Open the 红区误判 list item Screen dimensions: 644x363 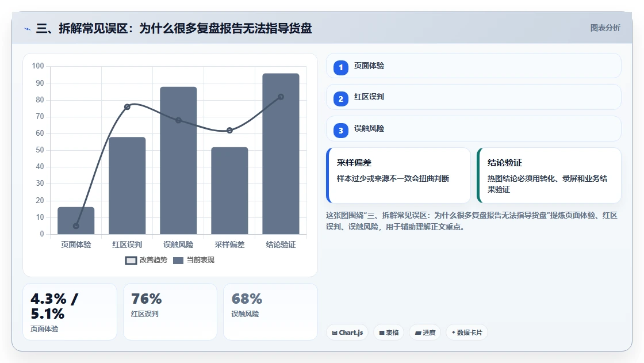pyautogui.click(x=474, y=97)
